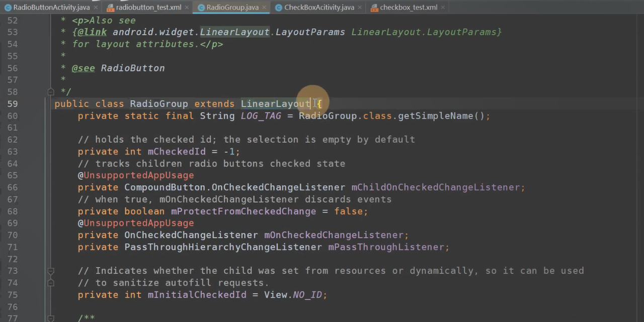Click the RadioGroup class name on line 59
Image resolution: width=644 pixels, height=322 pixels.
click(159, 104)
